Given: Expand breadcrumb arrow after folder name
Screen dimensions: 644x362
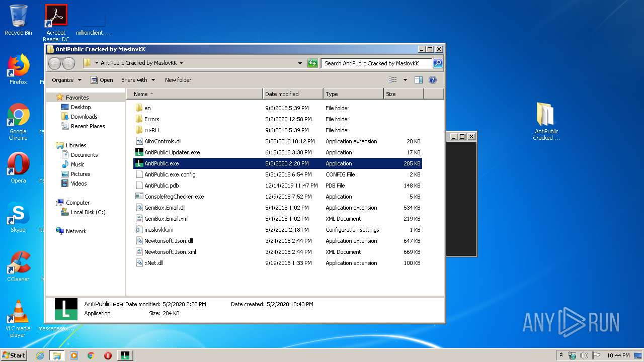Looking at the screenshot, I should pos(181,63).
